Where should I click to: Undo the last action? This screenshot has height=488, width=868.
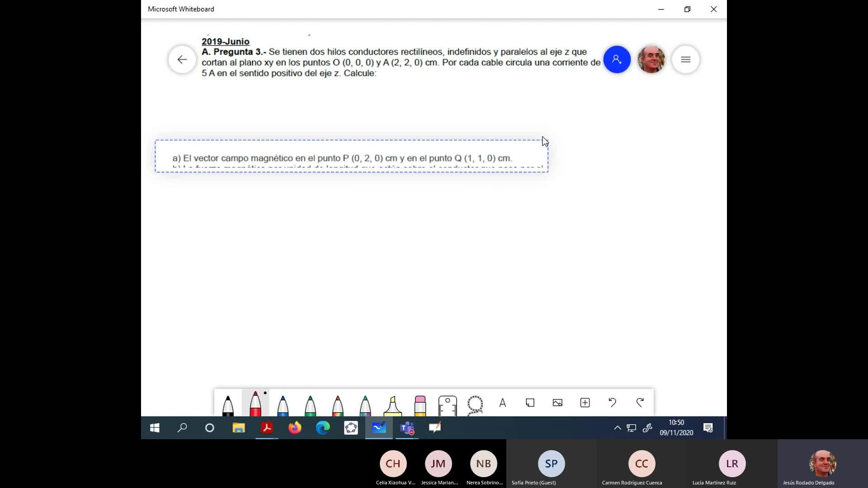tap(613, 403)
